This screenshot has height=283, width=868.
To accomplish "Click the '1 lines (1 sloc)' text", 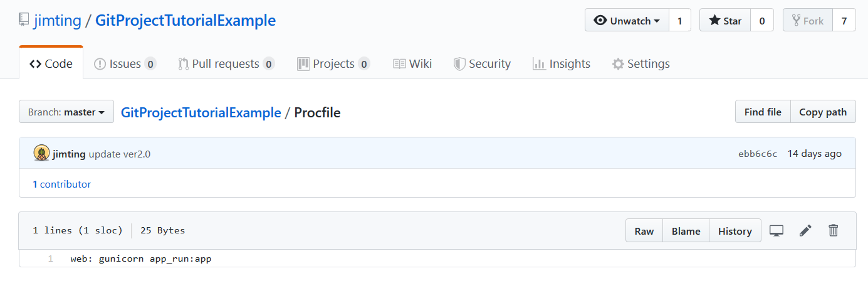I will click(x=78, y=231).
